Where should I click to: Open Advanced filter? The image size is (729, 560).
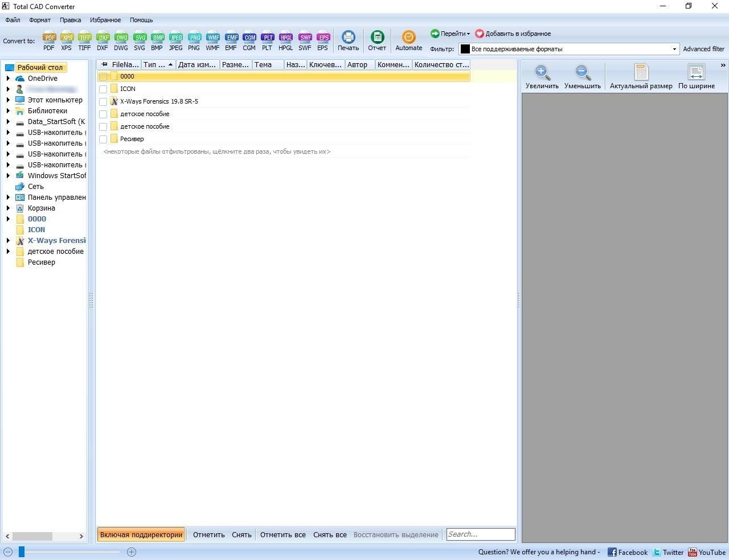pyautogui.click(x=704, y=49)
